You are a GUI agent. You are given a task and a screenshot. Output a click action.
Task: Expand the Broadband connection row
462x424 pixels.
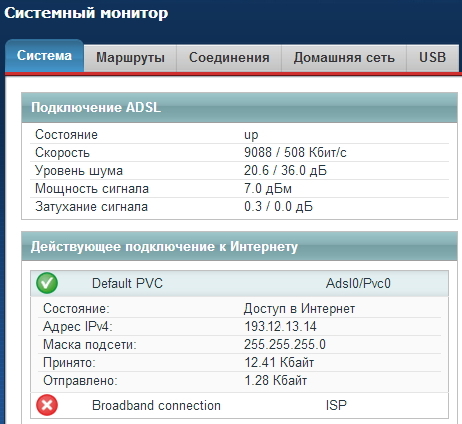tap(239, 405)
